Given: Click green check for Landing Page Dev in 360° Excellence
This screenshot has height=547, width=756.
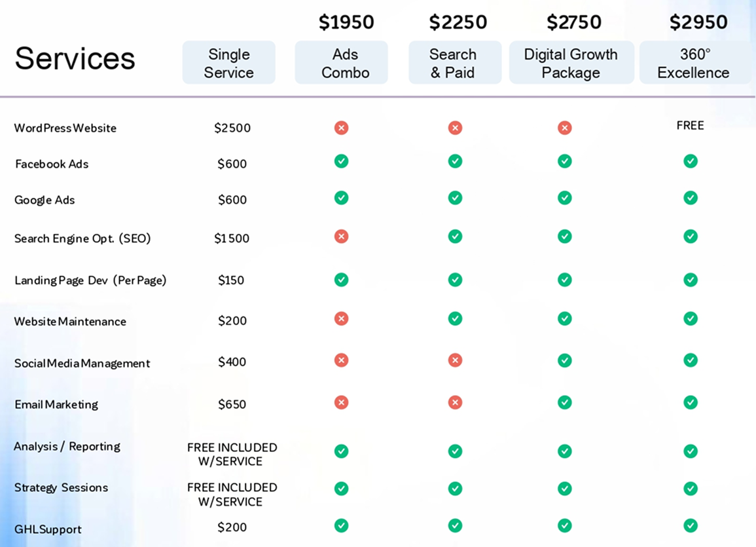Looking at the screenshot, I should point(691,280).
